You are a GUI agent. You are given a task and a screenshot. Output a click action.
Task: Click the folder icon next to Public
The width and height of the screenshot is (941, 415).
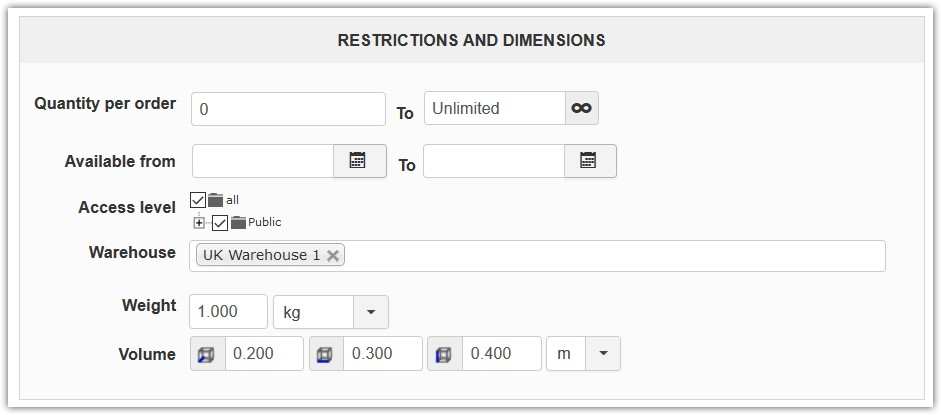pos(238,222)
